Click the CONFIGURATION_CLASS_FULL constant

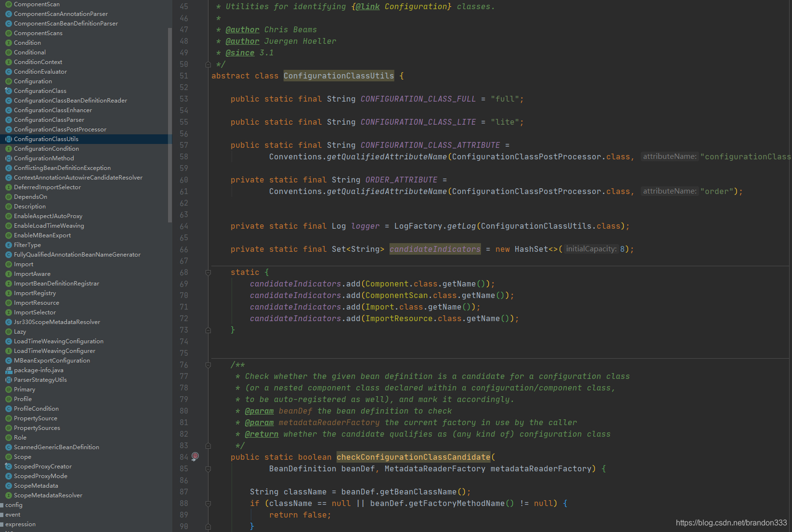418,99
